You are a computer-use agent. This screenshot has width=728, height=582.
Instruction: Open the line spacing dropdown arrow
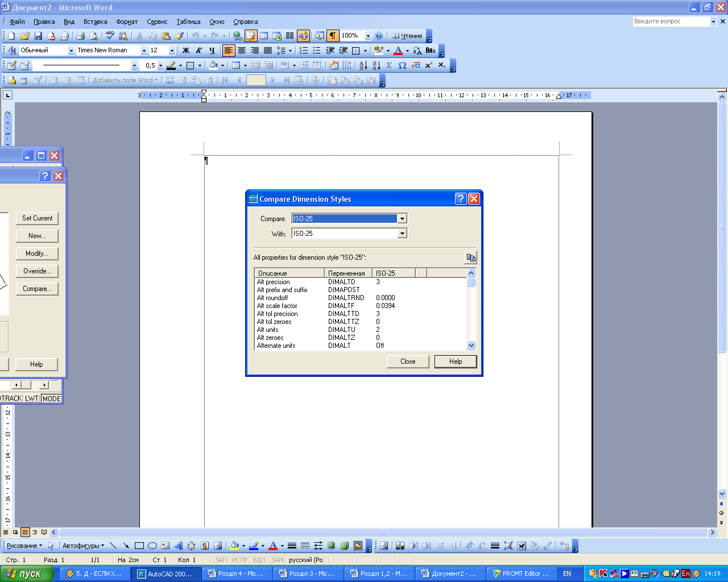(290, 51)
